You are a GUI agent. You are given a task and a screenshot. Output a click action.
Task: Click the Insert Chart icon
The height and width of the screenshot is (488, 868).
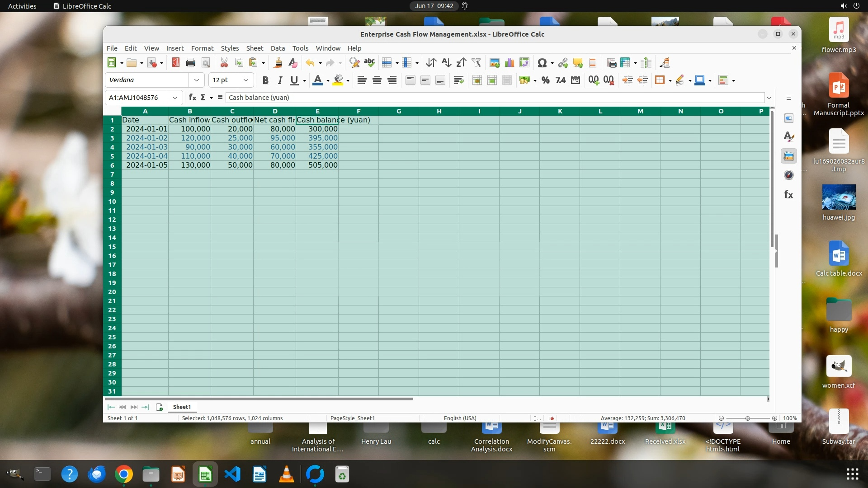509,63
